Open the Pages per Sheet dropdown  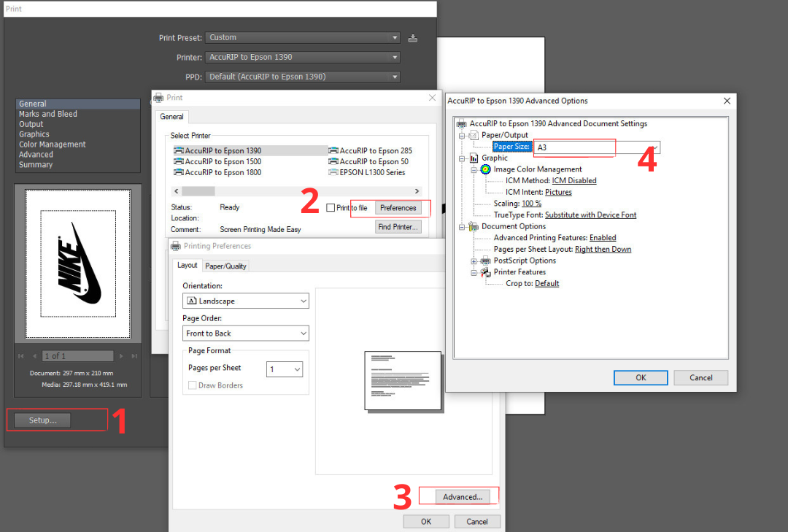(x=285, y=369)
